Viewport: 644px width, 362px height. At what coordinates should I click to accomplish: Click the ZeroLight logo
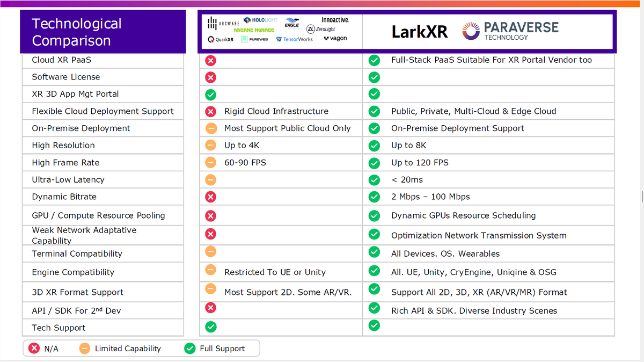[321, 29]
